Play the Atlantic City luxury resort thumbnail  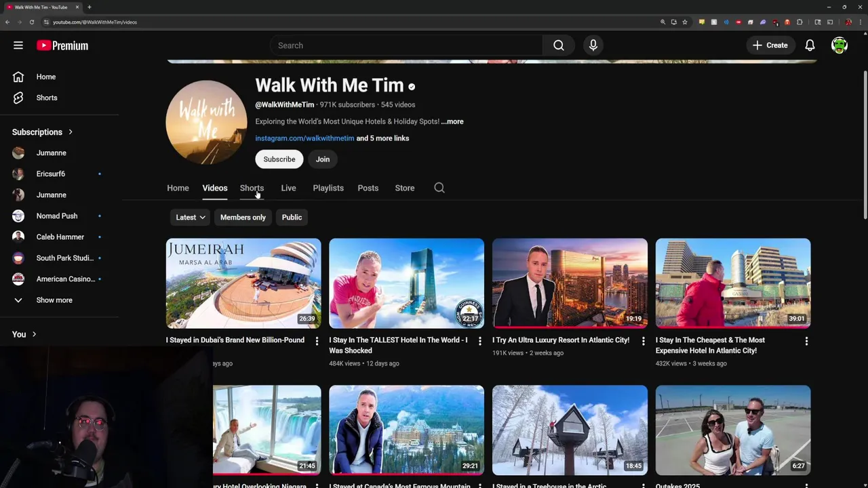pos(570,283)
